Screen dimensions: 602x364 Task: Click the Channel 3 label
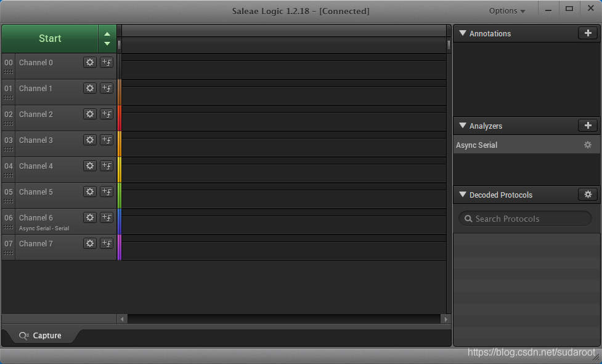(x=36, y=140)
